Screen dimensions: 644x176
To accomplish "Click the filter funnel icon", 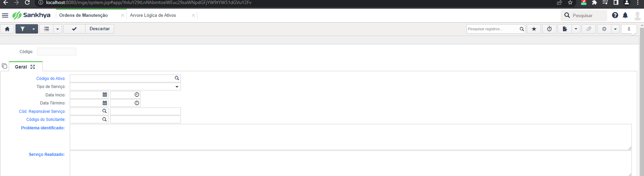I will point(23,29).
